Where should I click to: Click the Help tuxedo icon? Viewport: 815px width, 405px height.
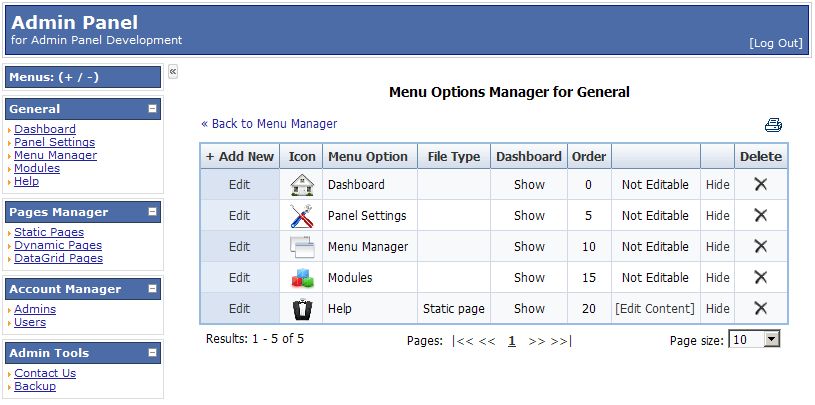302,309
